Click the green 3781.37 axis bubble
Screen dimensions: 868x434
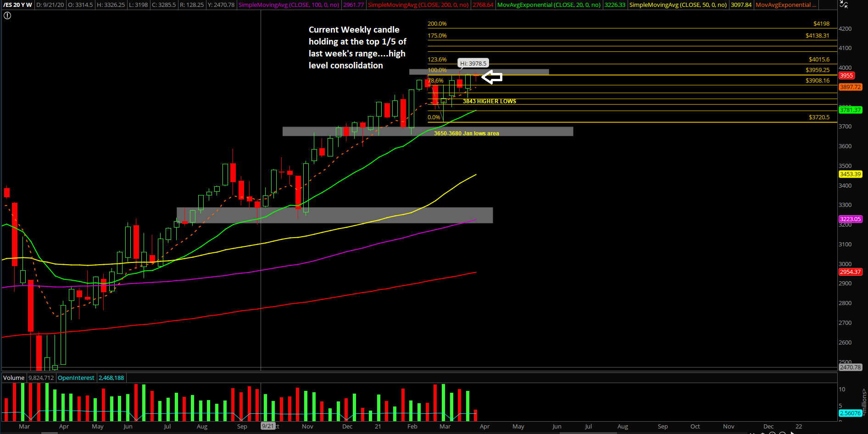[851, 110]
